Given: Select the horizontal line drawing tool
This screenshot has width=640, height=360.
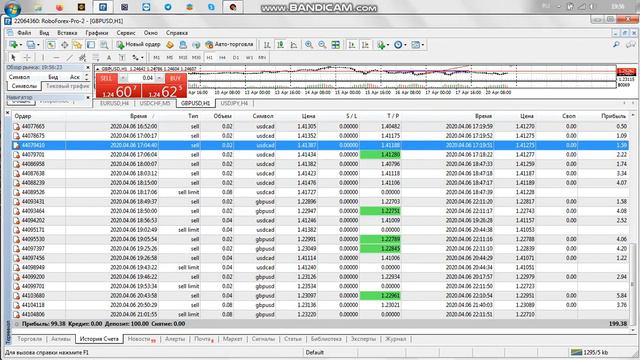Looking at the screenshot, I should click(x=56, y=58).
